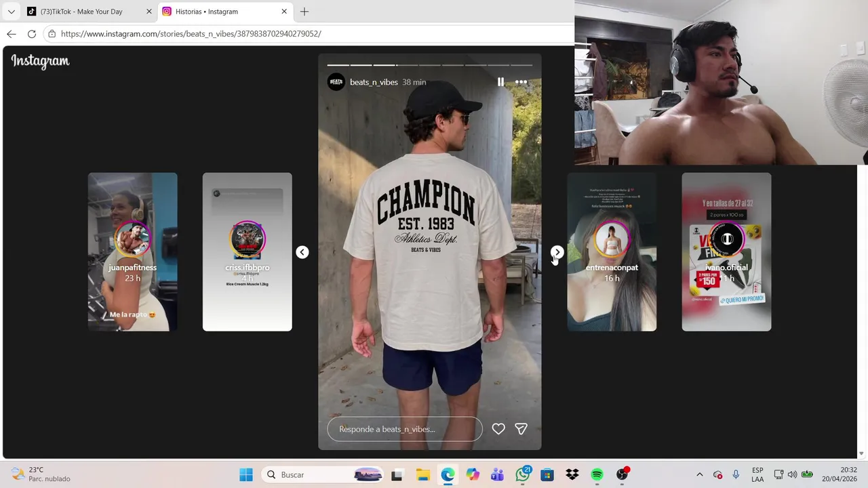View site information lock icon
868x488 pixels.
pyautogui.click(x=52, y=34)
